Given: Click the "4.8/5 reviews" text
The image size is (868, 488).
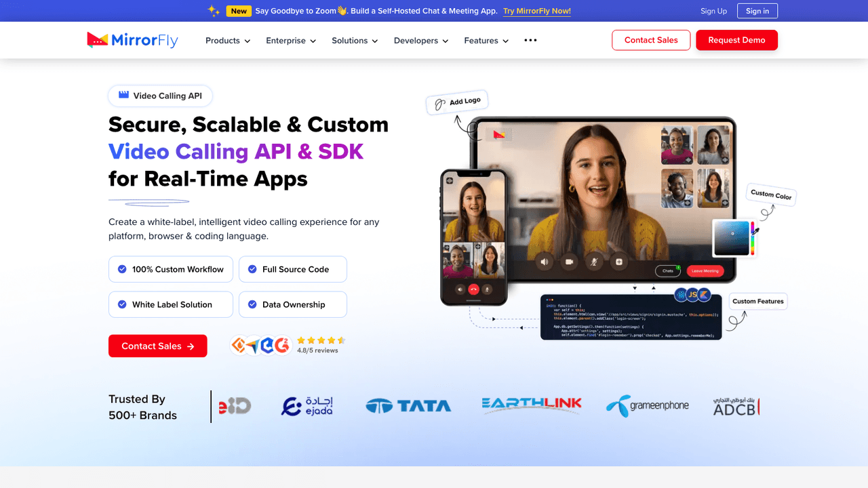Looking at the screenshot, I should click(317, 350).
